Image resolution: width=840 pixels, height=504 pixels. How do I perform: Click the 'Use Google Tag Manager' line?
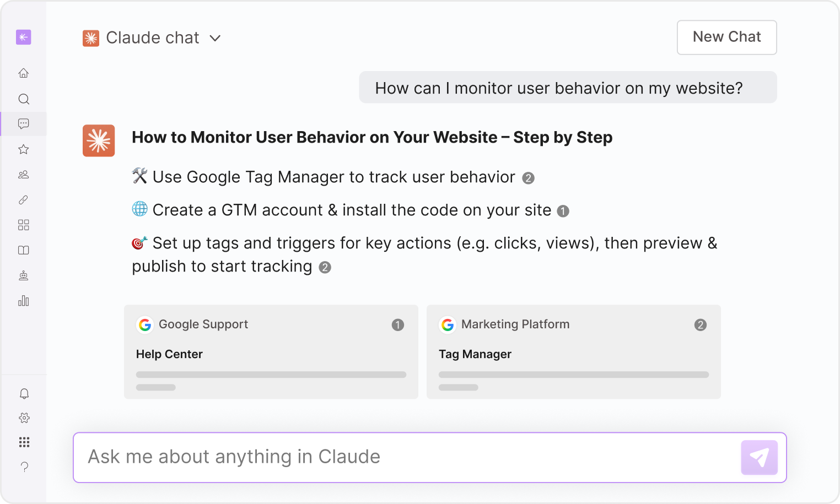[x=333, y=177]
